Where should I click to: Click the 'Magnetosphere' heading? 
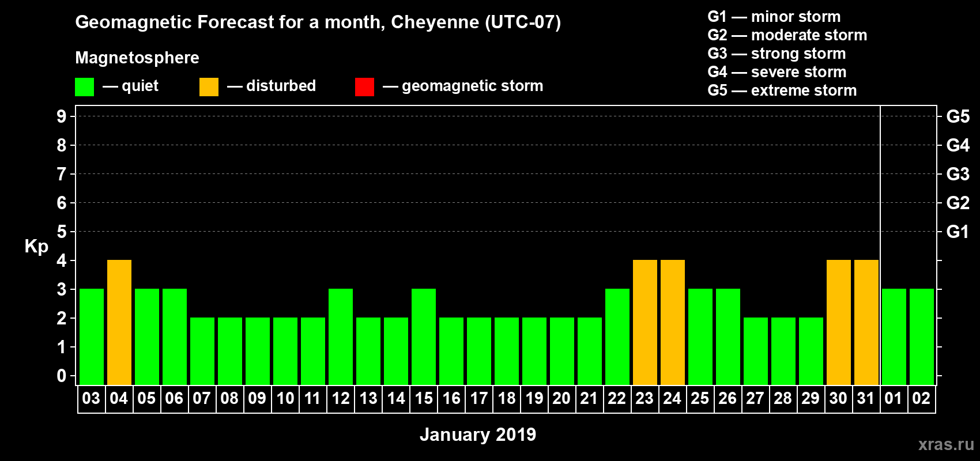(137, 58)
